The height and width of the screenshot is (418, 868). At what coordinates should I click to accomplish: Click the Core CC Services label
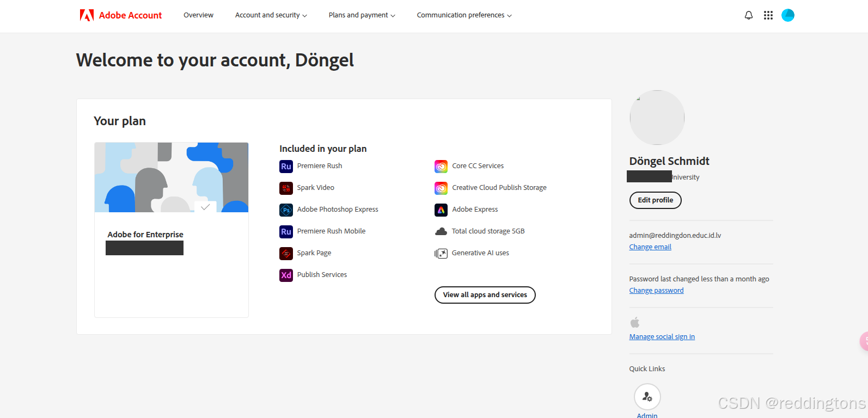[478, 166]
